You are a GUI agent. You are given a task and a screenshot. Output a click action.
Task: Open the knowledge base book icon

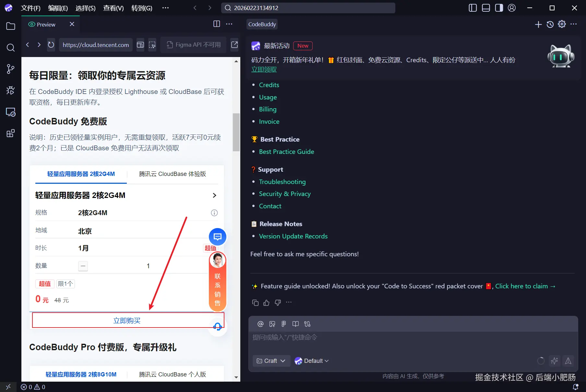click(x=295, y=324)
